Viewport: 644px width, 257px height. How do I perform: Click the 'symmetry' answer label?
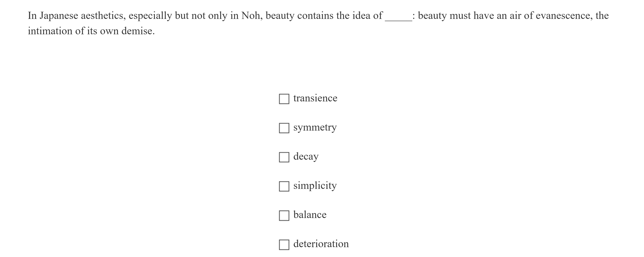pyautogui.click(x=315, y=127)
